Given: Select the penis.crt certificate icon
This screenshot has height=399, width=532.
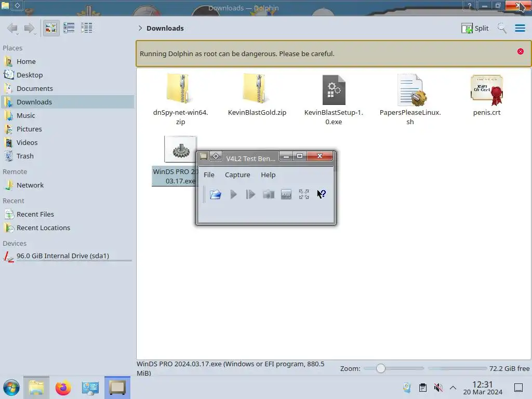Looking at the screenshot, I should click(487, 89).
